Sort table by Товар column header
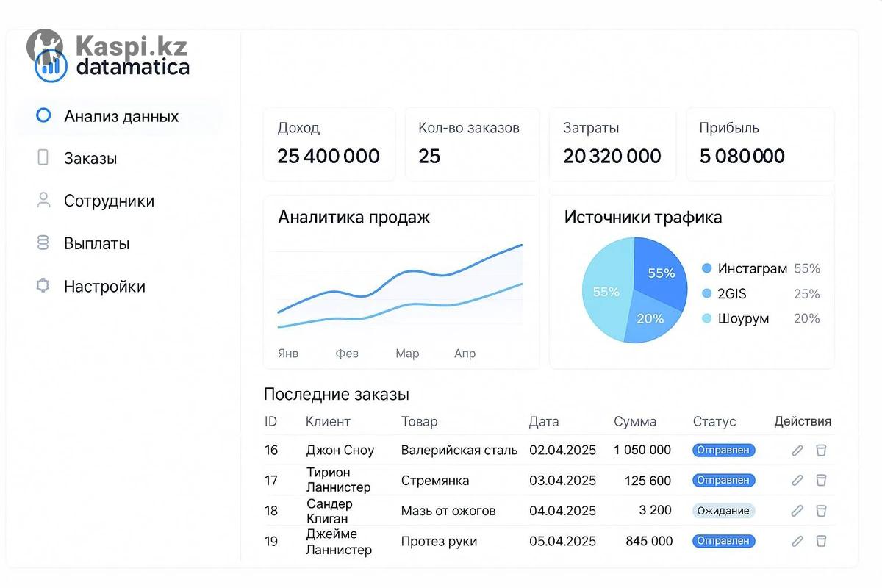 (x=419, y=422)
